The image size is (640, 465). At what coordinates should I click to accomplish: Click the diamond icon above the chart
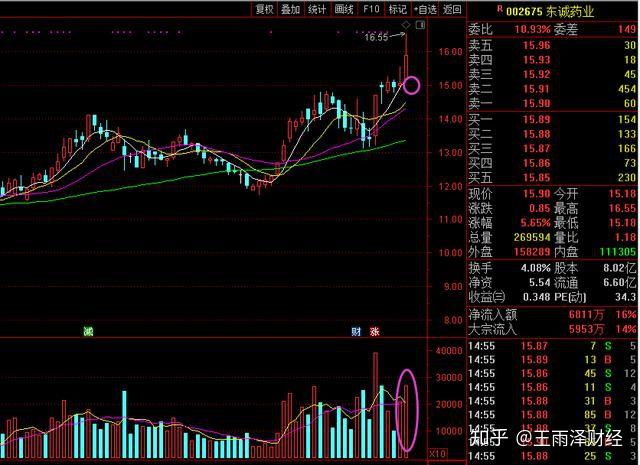point(406,25)
